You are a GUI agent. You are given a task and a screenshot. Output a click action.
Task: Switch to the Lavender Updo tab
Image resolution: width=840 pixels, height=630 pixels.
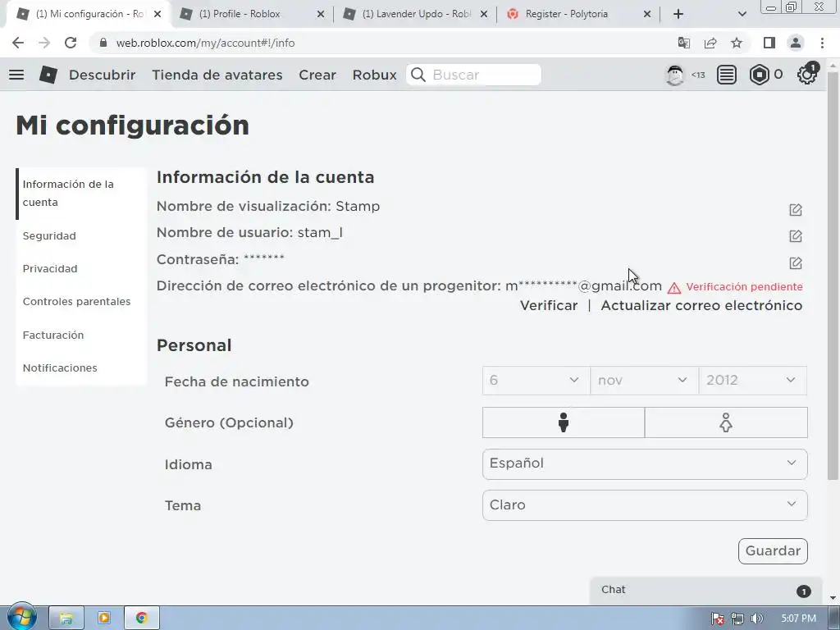tap(416, 14)
